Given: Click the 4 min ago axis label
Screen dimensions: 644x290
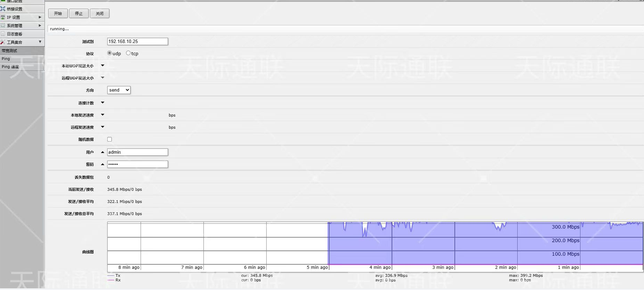Looking at the screenshot, I should tap(380, 267).
